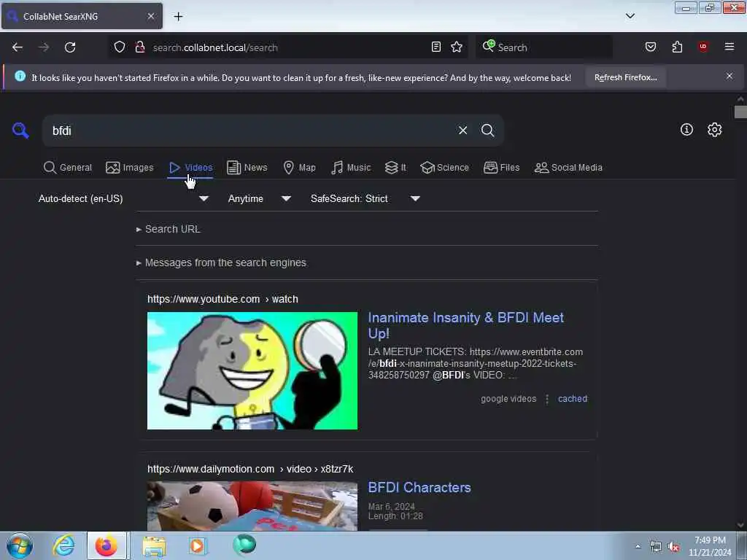Dismiss the Firefox refresh notification bar
This screenshot has height=560, width=747.
729,76
